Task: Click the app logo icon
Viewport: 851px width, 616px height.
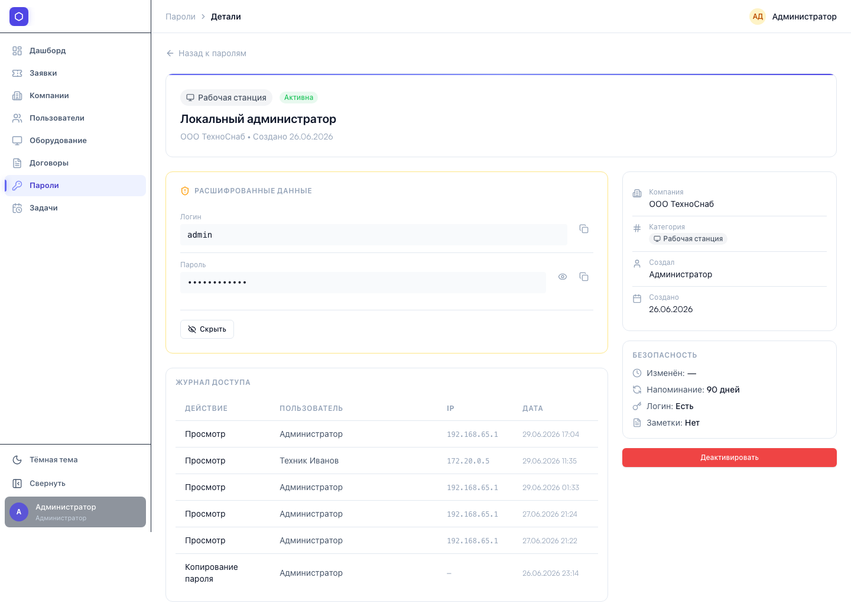Action: 19,17
